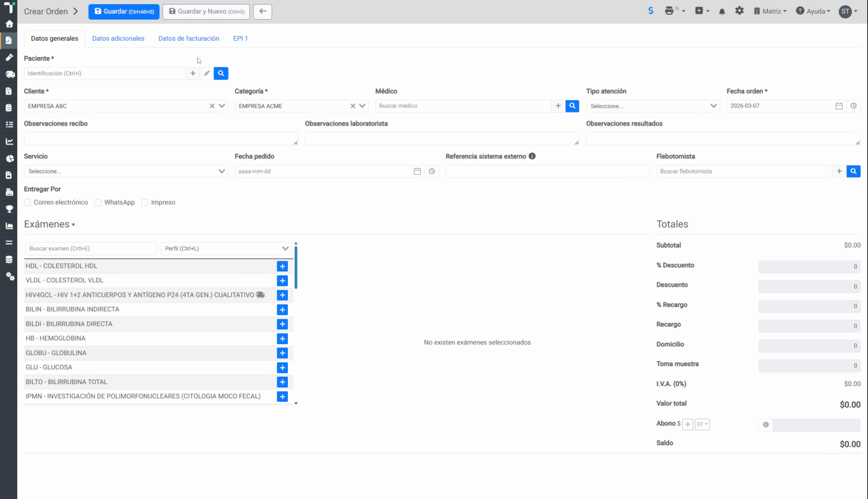Click the edit patient pencil icon
Image resolution: width=868 pixels, height=499 pixels.
pos(207,73)
